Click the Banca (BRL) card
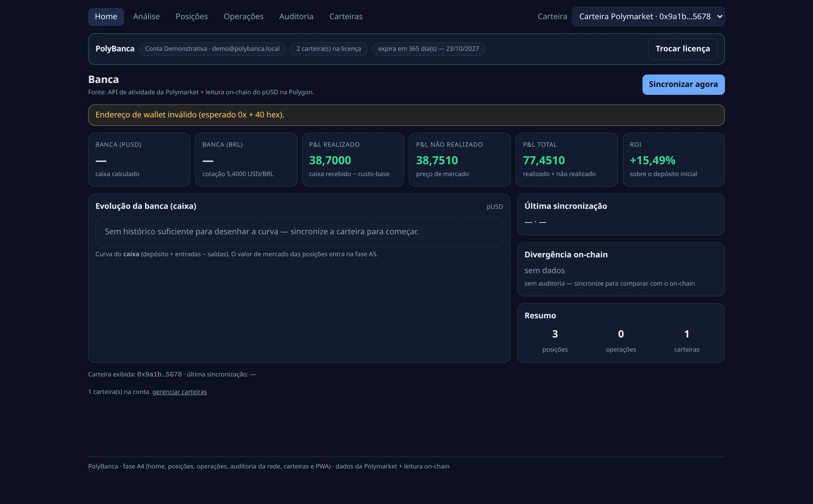 (246, 160)
